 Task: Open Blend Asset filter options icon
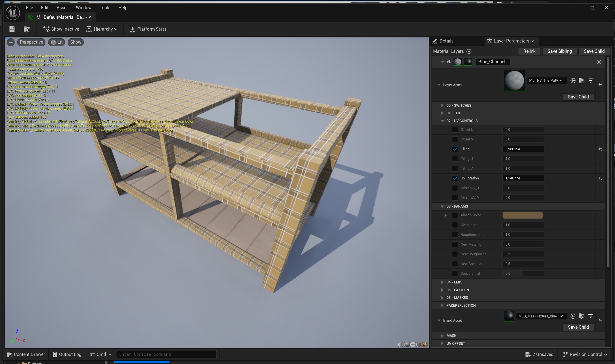click(x=591, y=316)
